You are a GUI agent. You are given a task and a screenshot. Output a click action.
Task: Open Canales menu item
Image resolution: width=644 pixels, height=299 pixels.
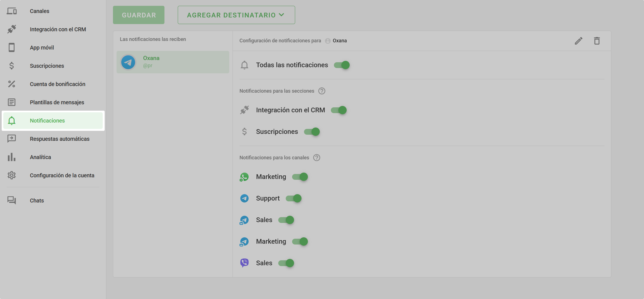53,11
